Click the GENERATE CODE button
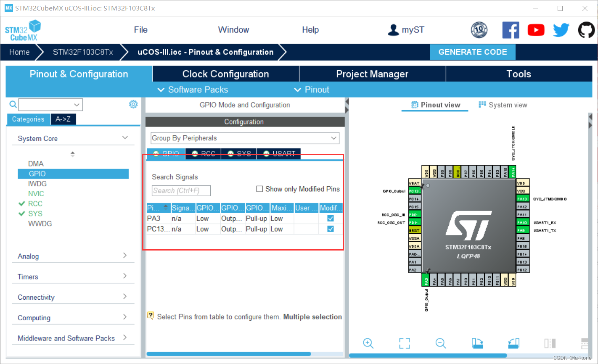The height and width of the screenshot is (364, 598). point(472,52)
